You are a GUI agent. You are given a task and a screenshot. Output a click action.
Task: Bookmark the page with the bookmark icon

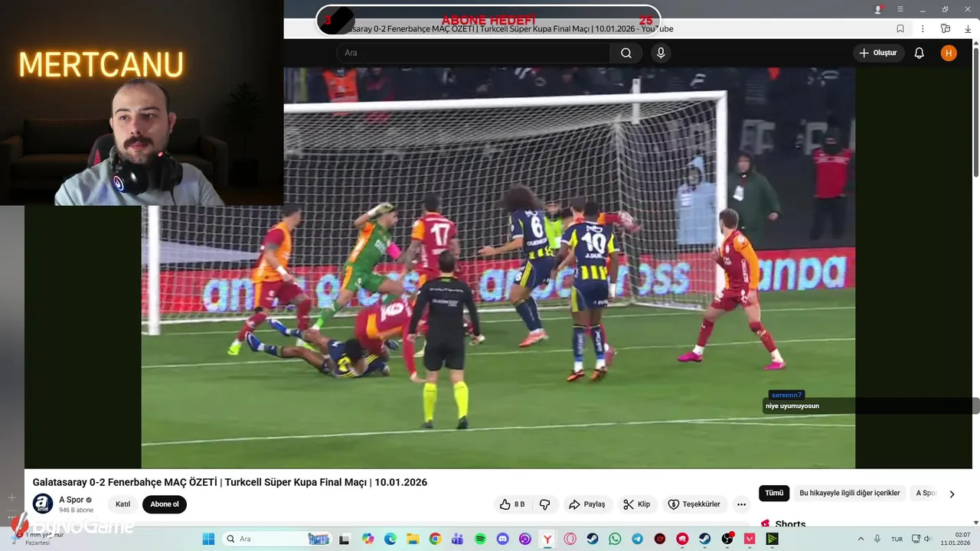point(900,28)
